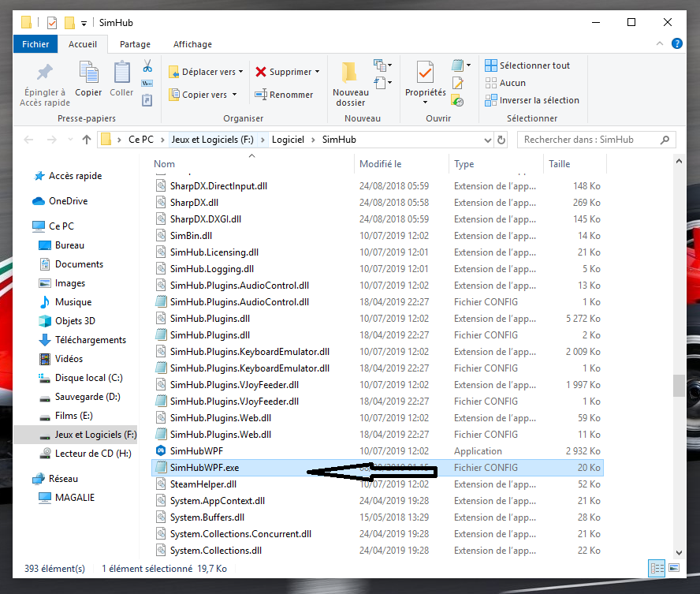Click Inverser la sélection
Image resolution: width=700 pixels, height=594 pixels.
[x=532, y=100]
